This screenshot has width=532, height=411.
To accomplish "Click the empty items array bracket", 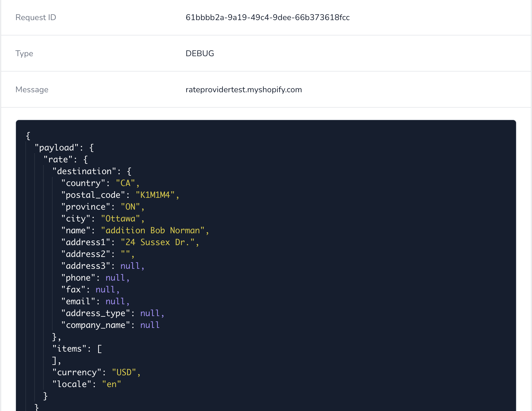I will [x=100, y=349].
